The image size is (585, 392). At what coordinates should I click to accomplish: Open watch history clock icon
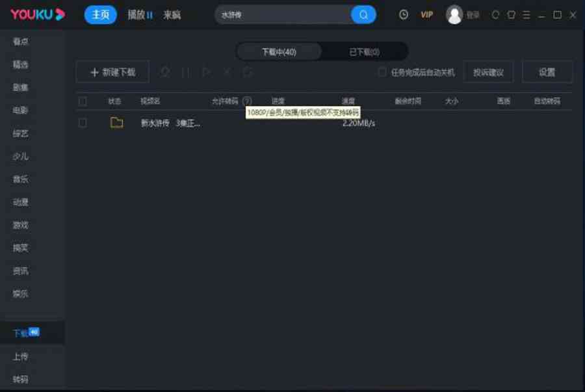[x=404, y=14]
